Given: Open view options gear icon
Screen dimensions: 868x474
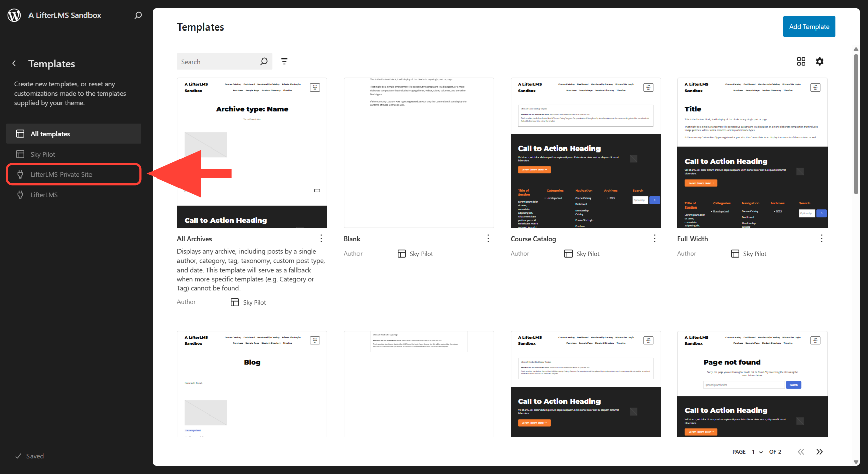Looking at the screenshot, I should (x=819, y=62).
